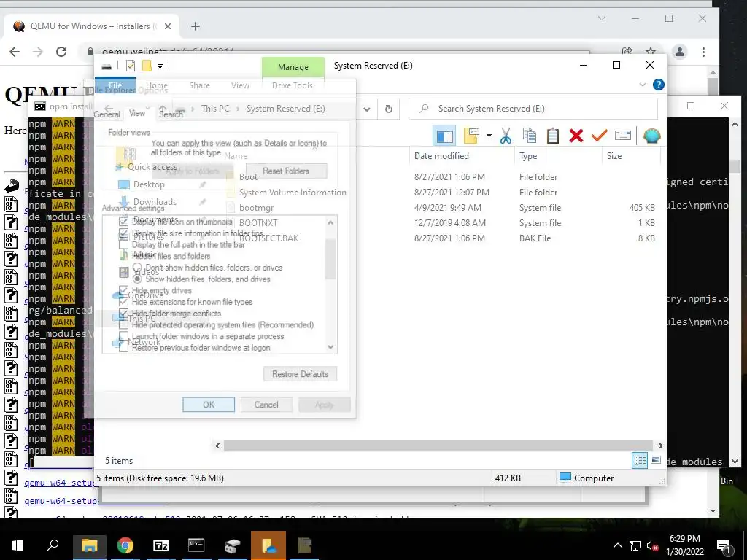Image resolution: width=747 pixels, height=560 pixels.
Task: Switch to large icons view in status bar
Action: click(656, 460)
